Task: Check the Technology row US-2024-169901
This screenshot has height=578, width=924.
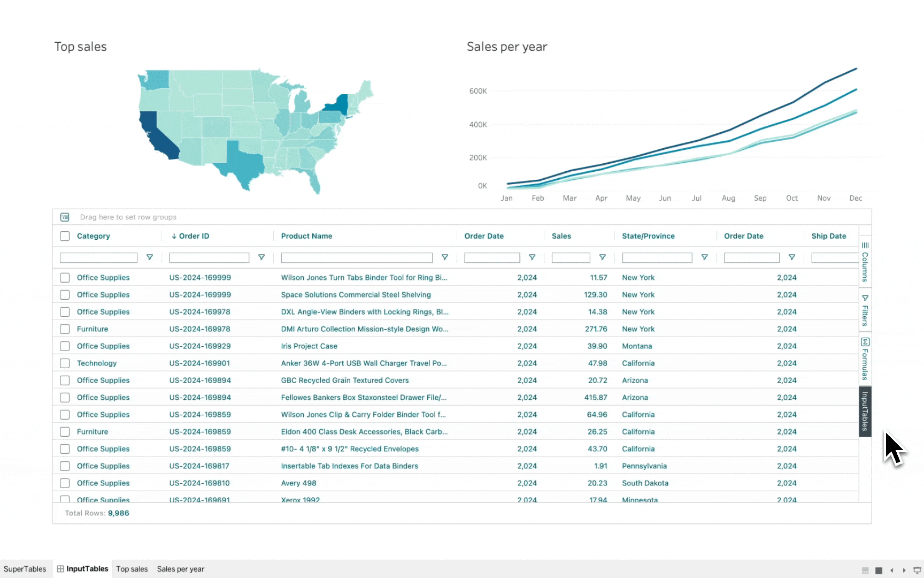Action: pyautogui.click(x=65, y=363)
